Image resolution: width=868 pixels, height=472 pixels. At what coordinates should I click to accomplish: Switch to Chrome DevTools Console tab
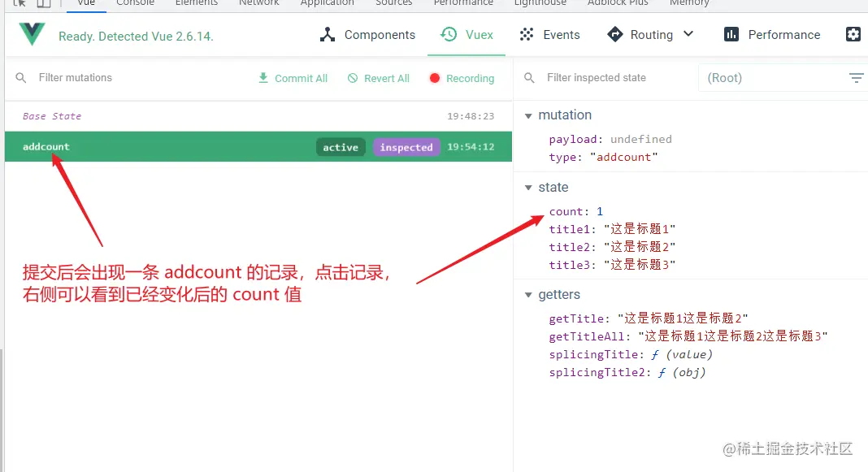click(x=135, y=3)
